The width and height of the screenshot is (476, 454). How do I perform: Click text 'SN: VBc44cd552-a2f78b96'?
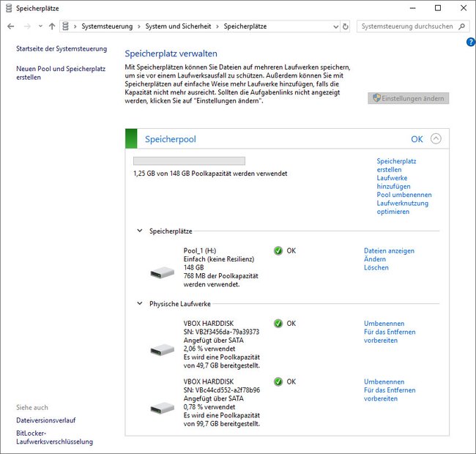click(x=222, y=390)
